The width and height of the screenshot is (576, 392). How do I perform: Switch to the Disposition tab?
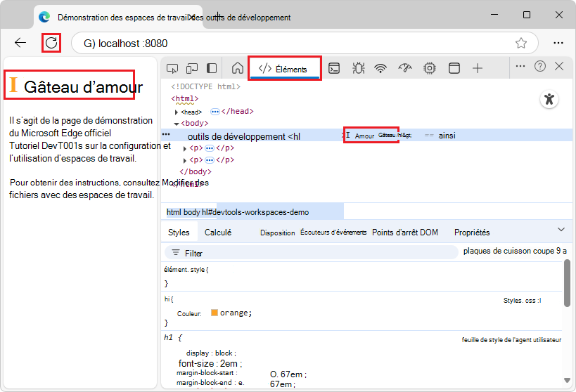pos(277,233)
